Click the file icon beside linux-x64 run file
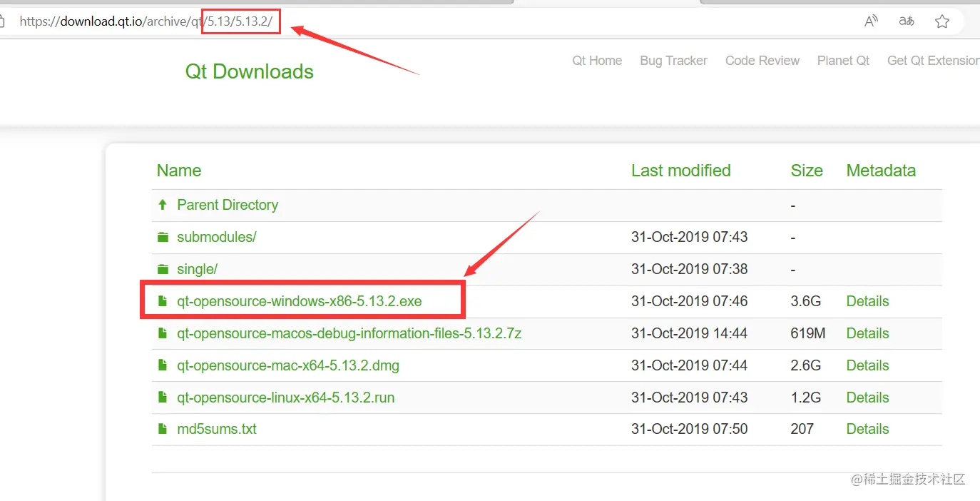Image resolution: width=980 pixels, height=501 pixels. pyautogui.click(x=163, y=398)
